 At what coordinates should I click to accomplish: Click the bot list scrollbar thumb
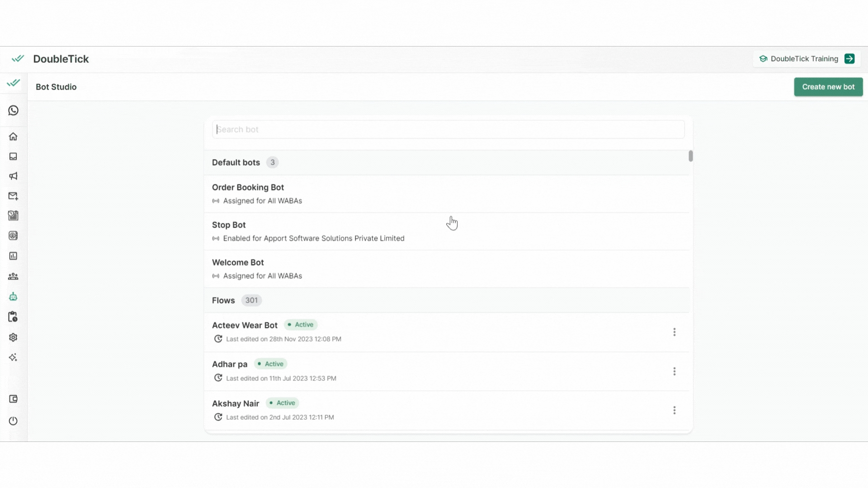tap(690, 156)
